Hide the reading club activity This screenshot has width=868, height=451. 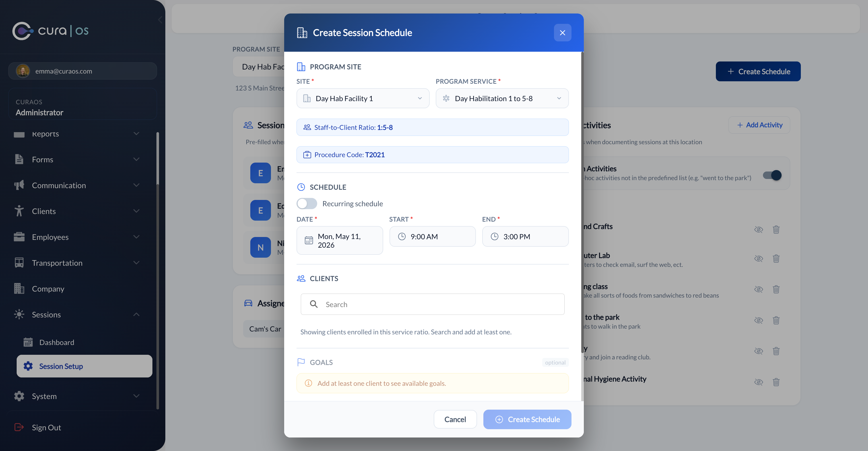[758, 351]
